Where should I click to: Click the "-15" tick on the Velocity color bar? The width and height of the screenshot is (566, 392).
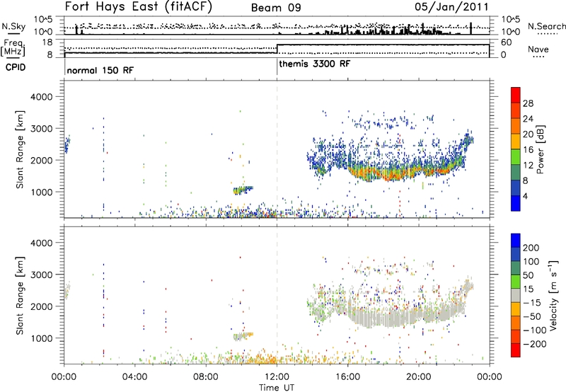pos(532,302)
